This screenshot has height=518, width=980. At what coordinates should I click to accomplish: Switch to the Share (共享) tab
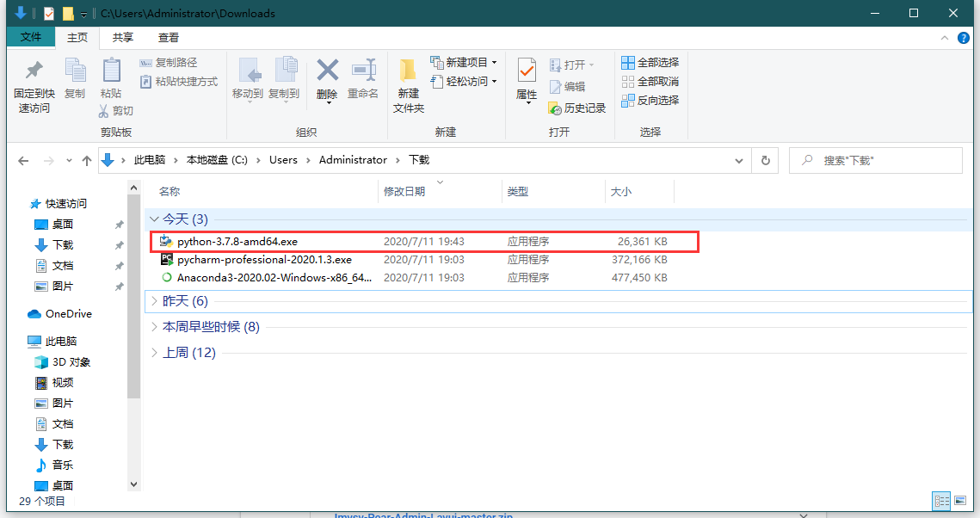[x=123, y=38]
